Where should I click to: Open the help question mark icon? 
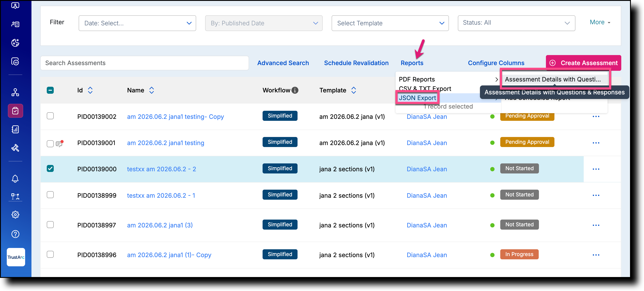click(x=15, y=234)
